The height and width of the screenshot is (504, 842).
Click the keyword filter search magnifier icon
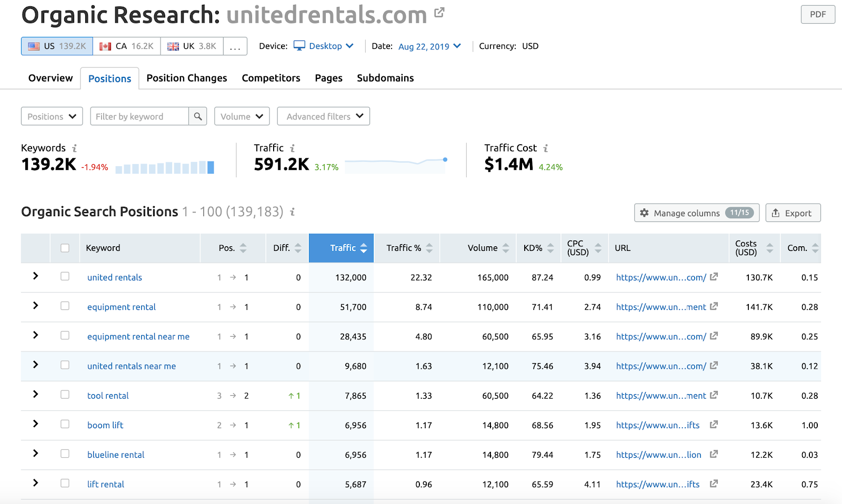[198, 116]
